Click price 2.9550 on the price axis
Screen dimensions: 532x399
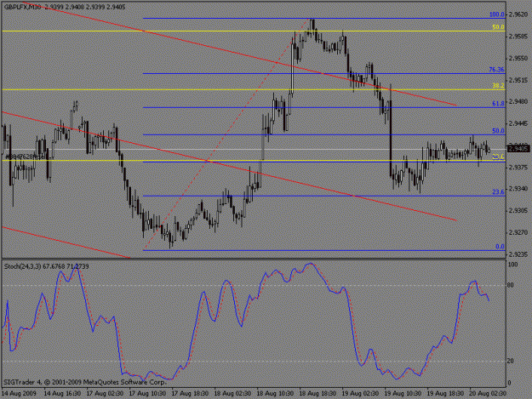[x=518, y=58]
